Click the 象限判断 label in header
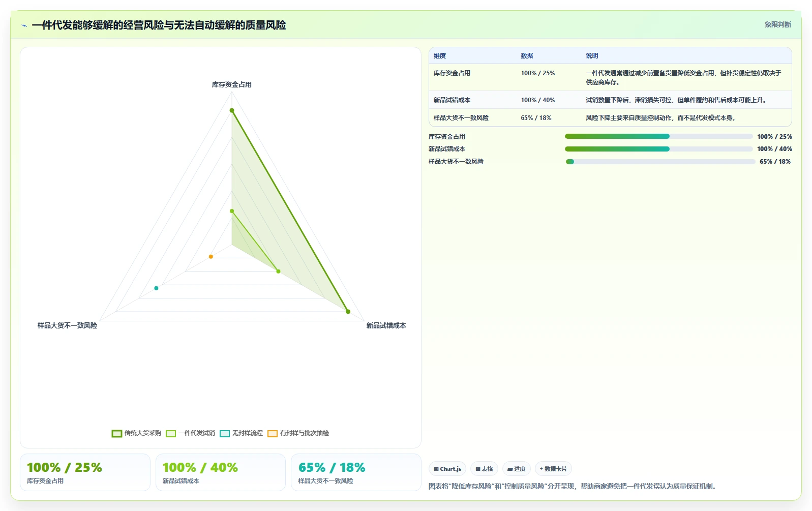 point(777,24)
